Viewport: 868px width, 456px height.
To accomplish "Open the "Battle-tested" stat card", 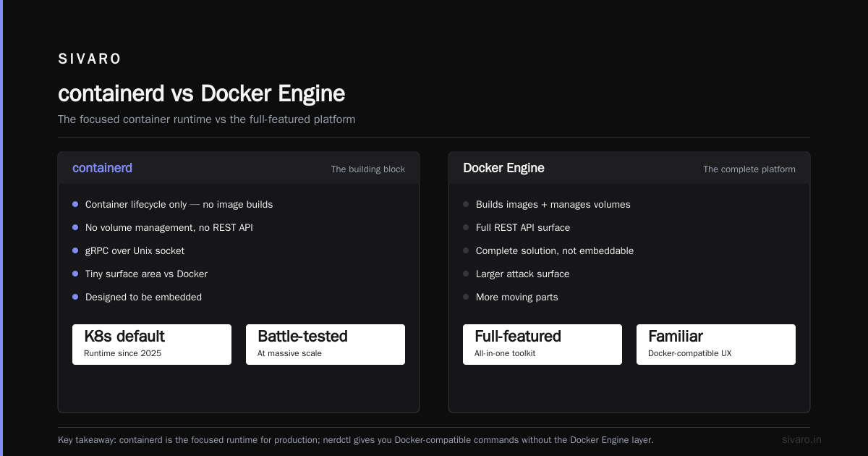I will [x=325, y=345].
